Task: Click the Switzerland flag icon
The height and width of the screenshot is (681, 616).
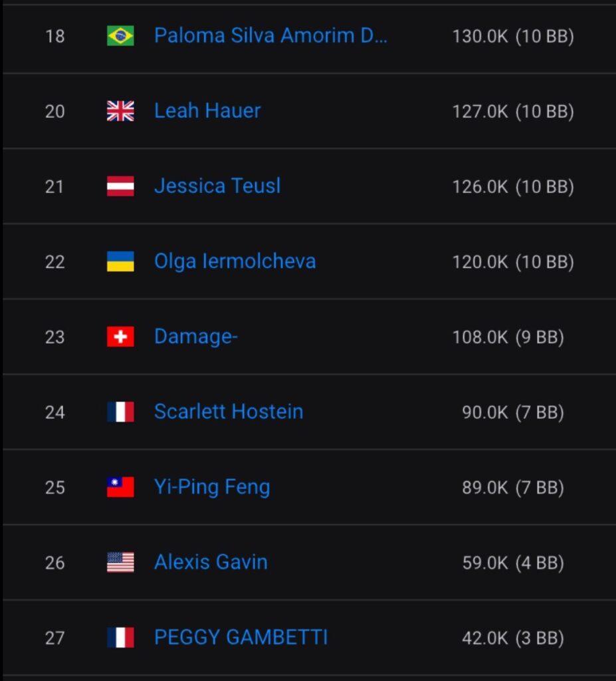Action: click(120, 337)
